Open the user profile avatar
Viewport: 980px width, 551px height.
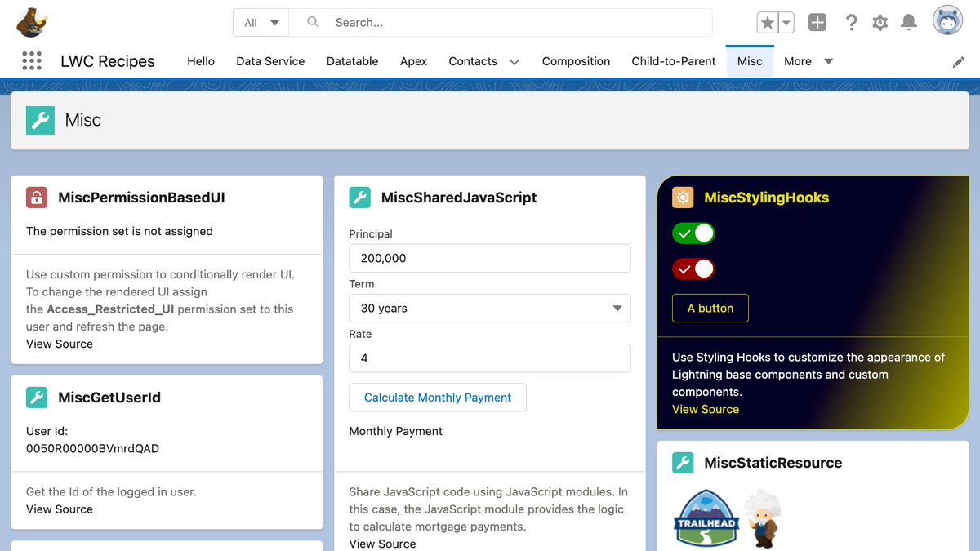tap(948, 21)
